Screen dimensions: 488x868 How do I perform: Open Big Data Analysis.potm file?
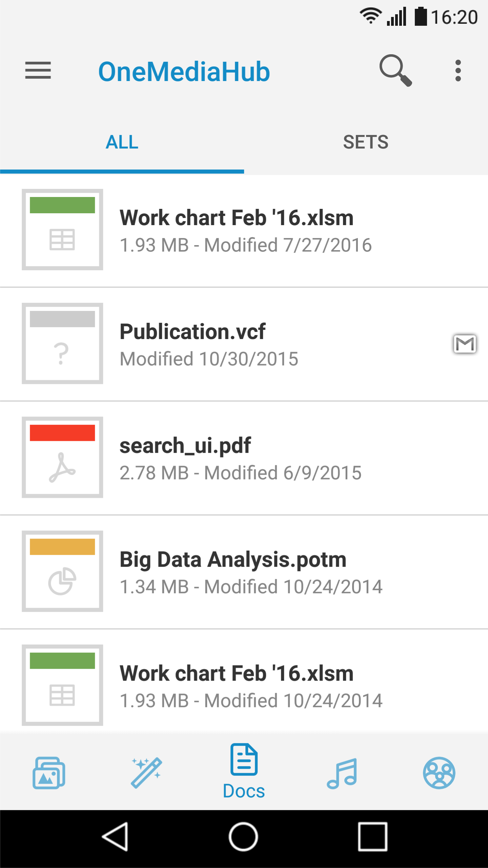click(244, 572)
